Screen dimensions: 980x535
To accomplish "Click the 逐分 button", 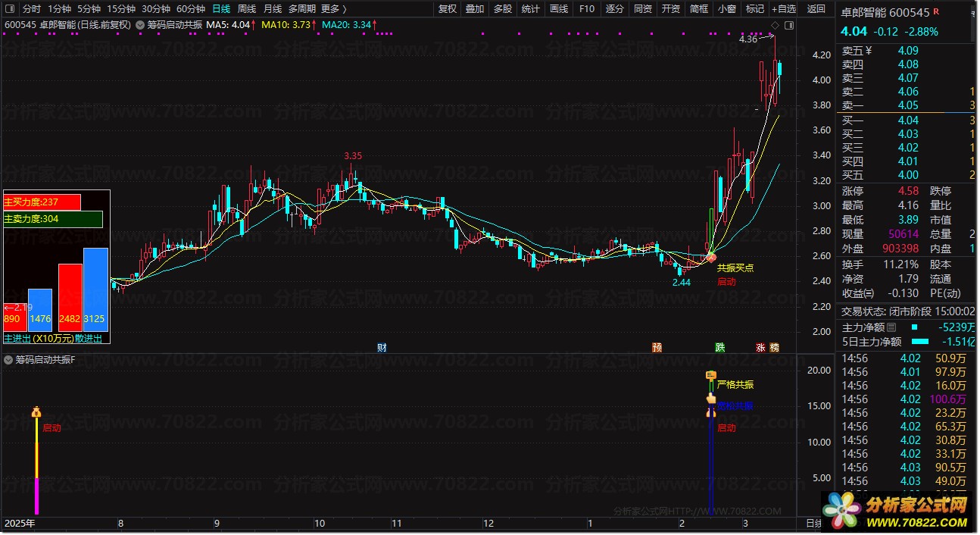I will pos(615,9).
